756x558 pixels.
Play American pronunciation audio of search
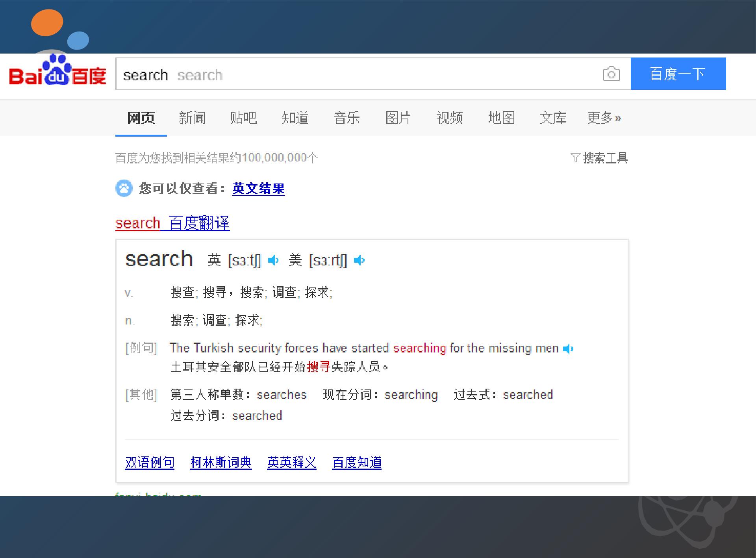coord(359,260)
